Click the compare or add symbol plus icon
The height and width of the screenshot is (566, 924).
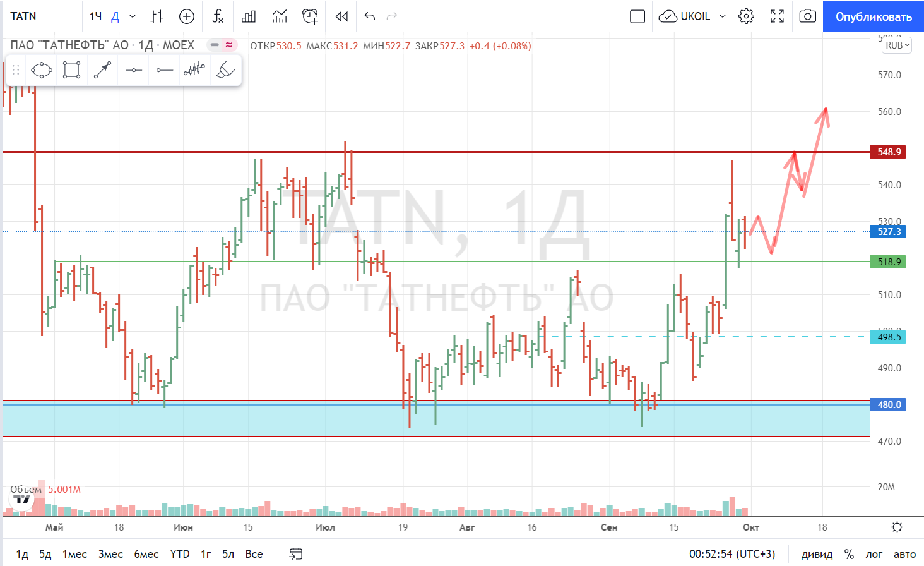click(187, 16)
